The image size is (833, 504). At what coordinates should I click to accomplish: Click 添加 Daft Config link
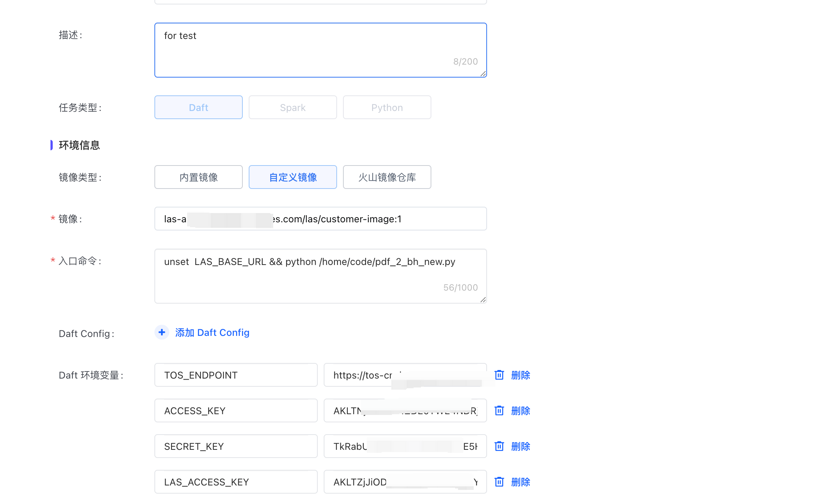212,333
